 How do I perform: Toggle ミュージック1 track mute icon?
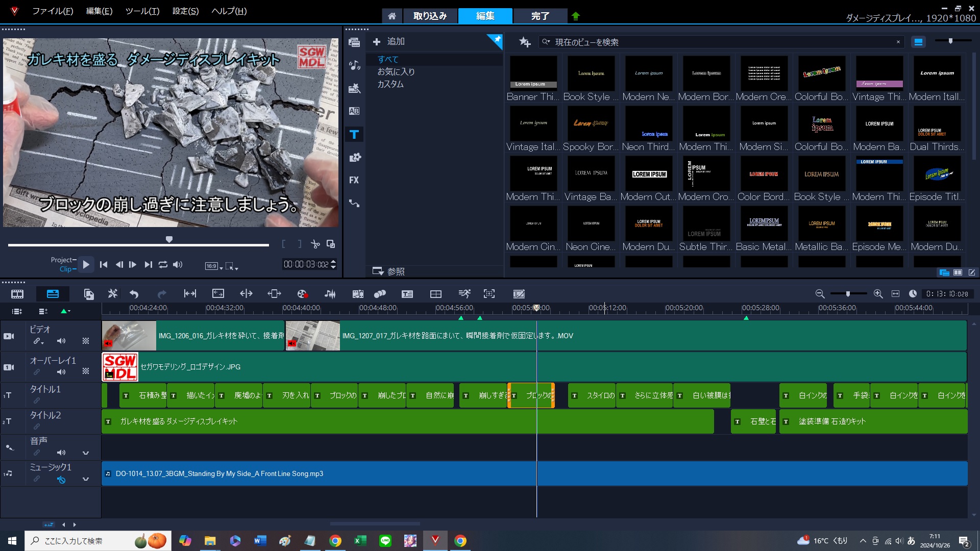61,480
